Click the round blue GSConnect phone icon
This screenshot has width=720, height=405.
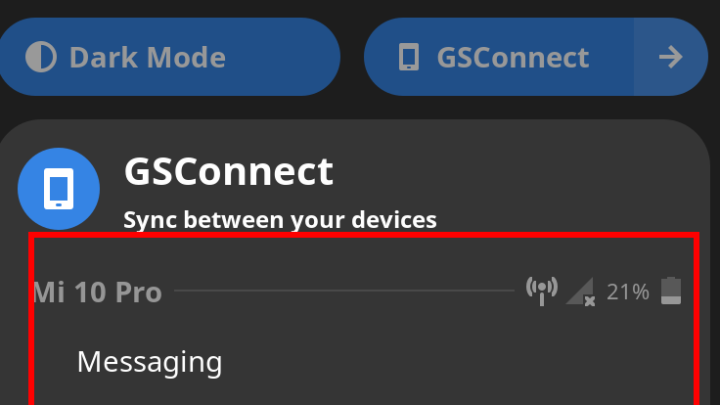(59, 189)
